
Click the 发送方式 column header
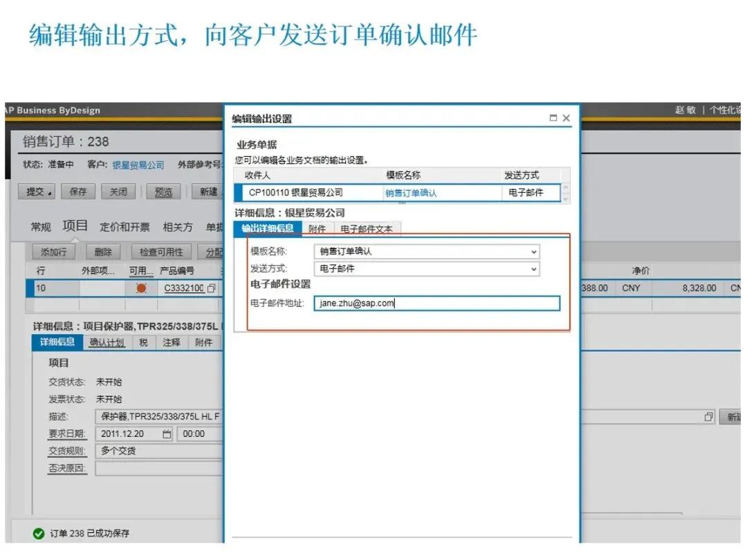pos(522,175)
